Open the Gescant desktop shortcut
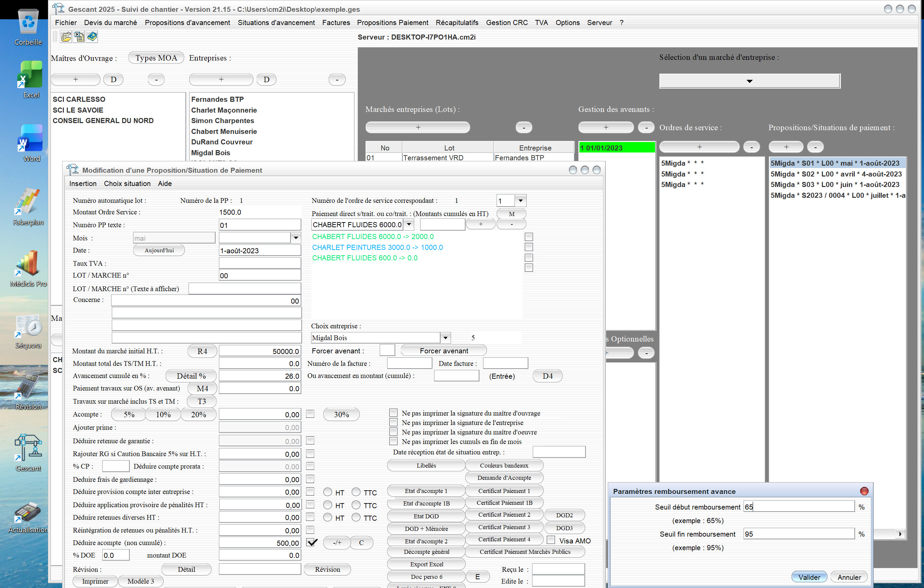The image size is (924, 588). [x=28, y=453]
